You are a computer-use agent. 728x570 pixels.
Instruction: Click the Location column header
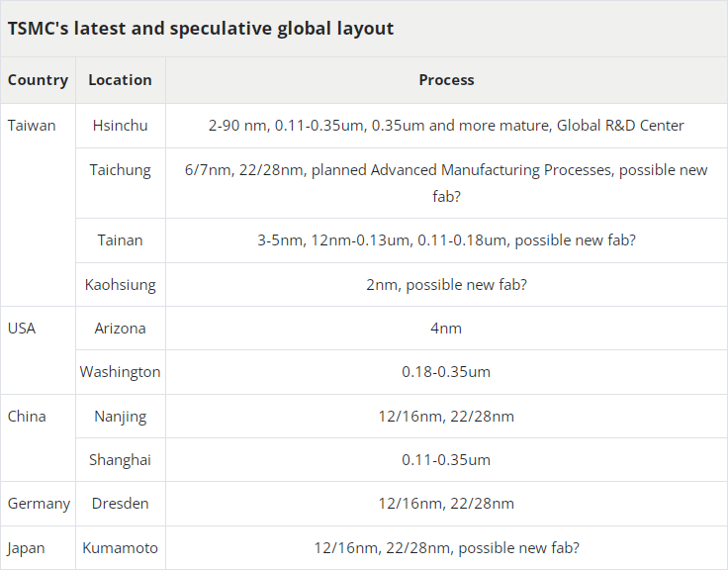pos(120,80)
